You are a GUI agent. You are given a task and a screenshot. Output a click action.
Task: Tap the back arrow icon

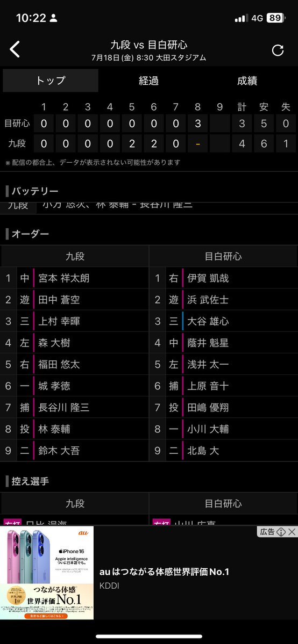click(x=15, y=50)
